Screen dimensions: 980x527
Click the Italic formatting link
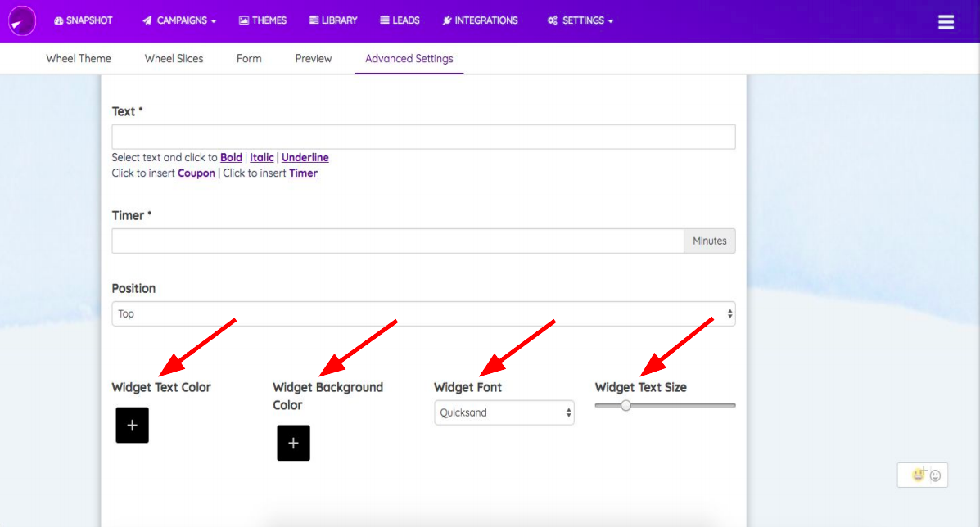262,157
